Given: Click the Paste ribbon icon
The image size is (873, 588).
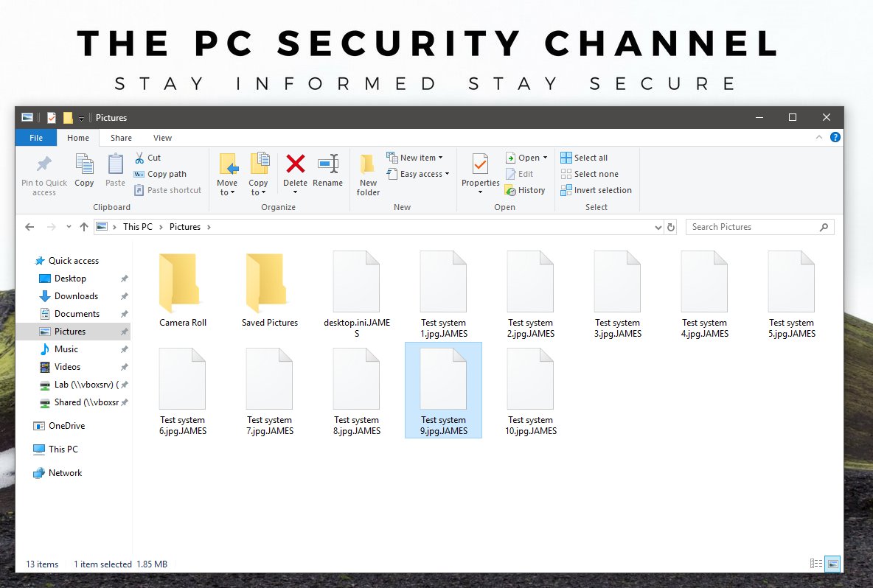Looking at the screenshot, I should (115, 164).
